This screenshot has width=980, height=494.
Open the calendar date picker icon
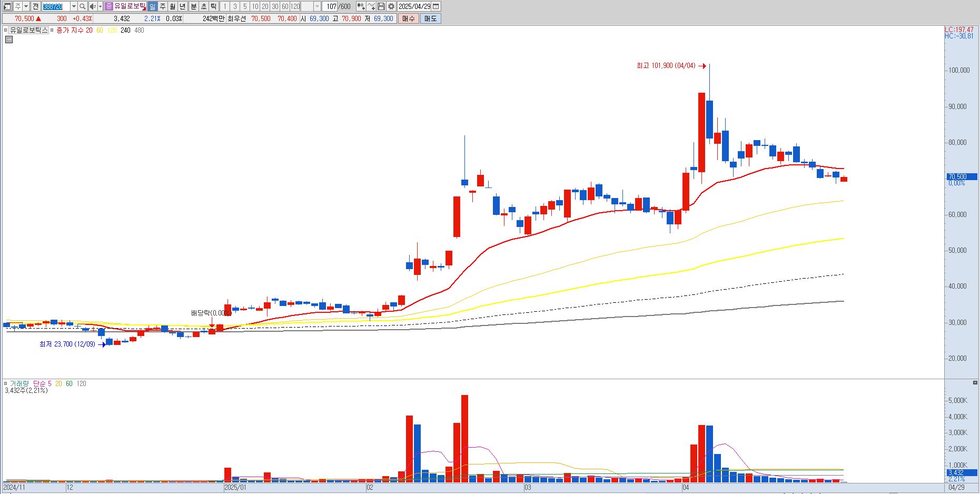435,6
